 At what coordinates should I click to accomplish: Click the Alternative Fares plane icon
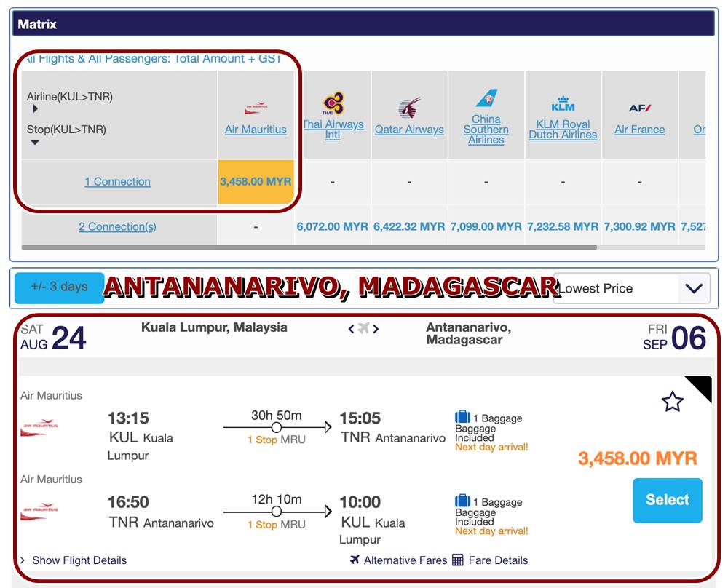(x=355, y=559)
